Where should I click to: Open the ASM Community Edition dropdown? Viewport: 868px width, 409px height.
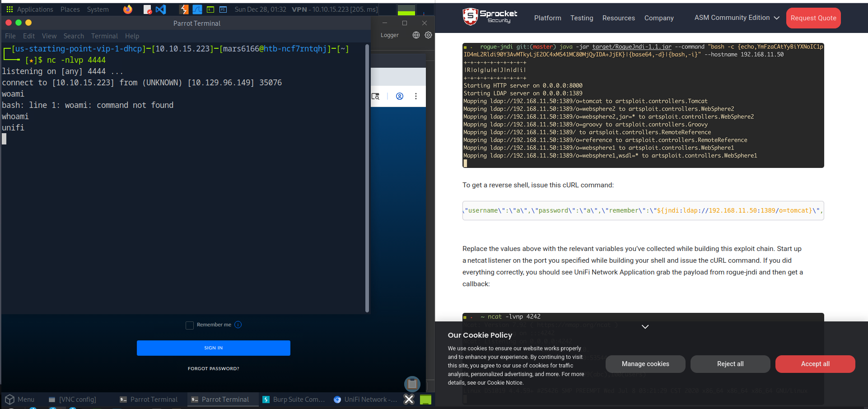coord(736,18)
